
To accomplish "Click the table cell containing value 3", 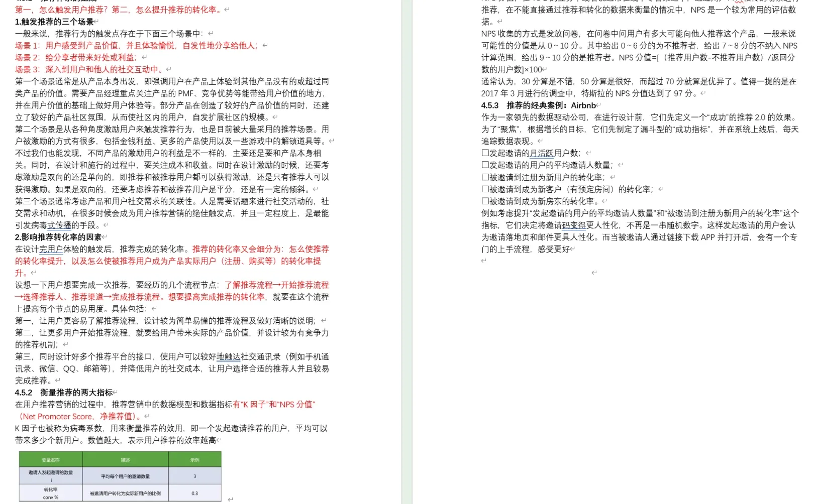I will coord(195,476).
